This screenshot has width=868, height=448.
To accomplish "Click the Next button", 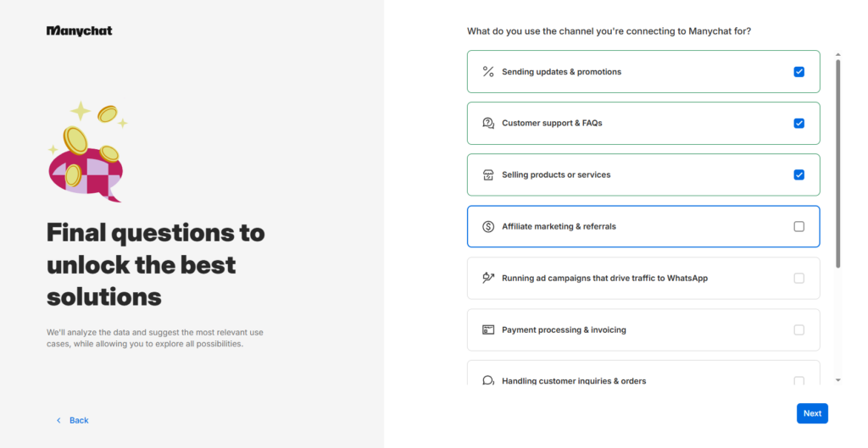I will pos(812,413).
